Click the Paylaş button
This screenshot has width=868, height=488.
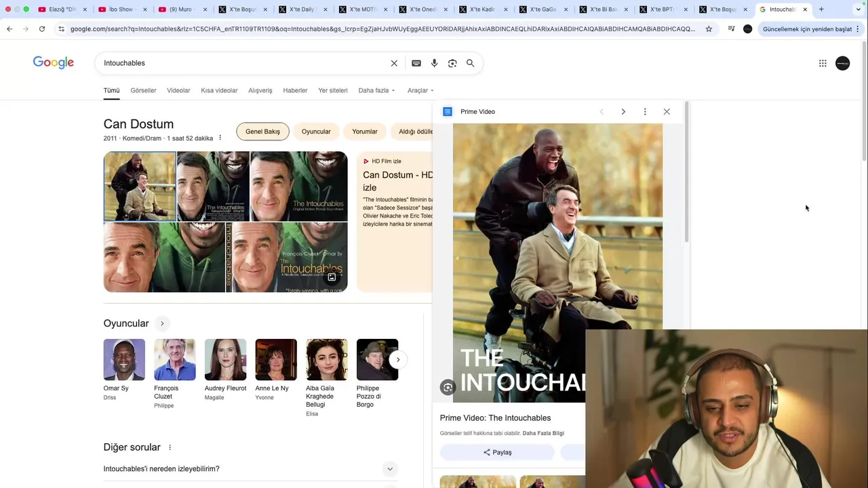pos(497,452)
